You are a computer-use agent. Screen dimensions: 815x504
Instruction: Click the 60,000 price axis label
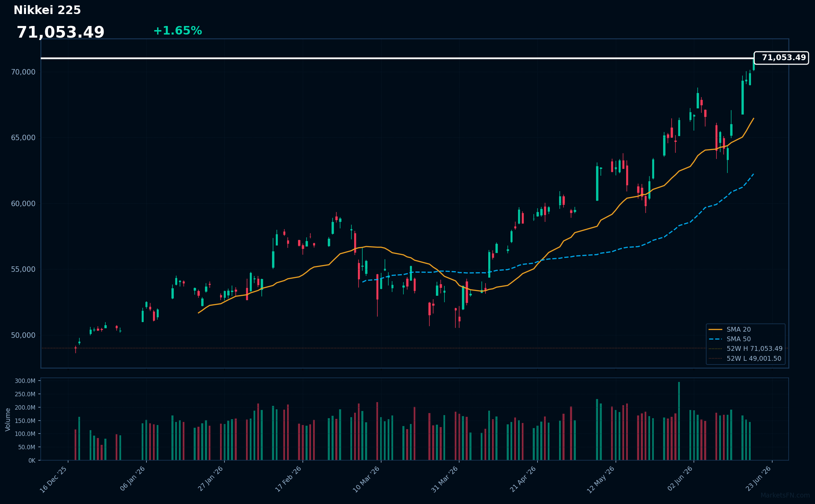click(23, 204)
